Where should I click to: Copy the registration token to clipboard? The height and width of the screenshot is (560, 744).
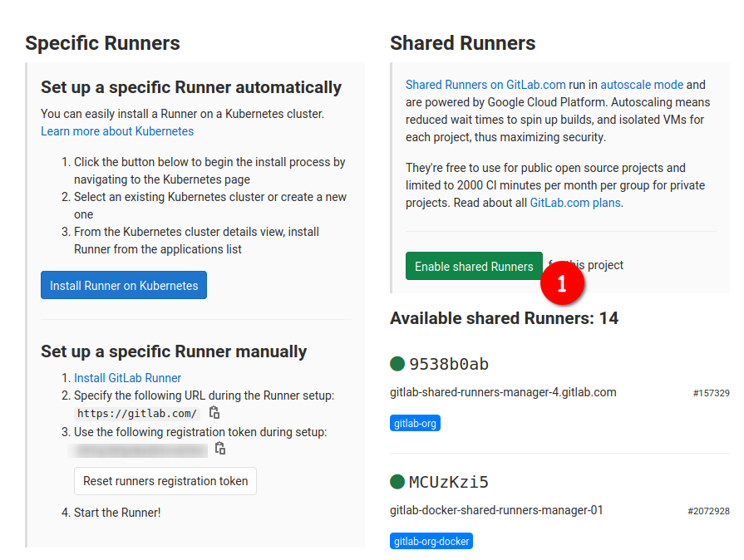pyautogui.click(x=220, y=448)
